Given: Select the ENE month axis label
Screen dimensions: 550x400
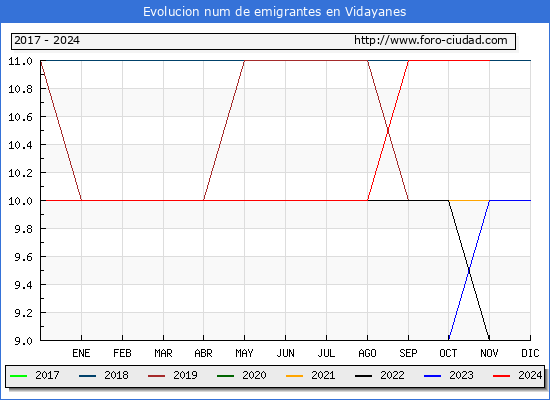Looking at the screenshot, I should click(81, 353).
